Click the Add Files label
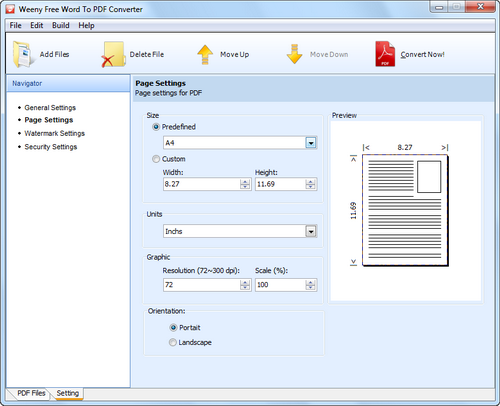The image size is (500, 406). (54, 54)
